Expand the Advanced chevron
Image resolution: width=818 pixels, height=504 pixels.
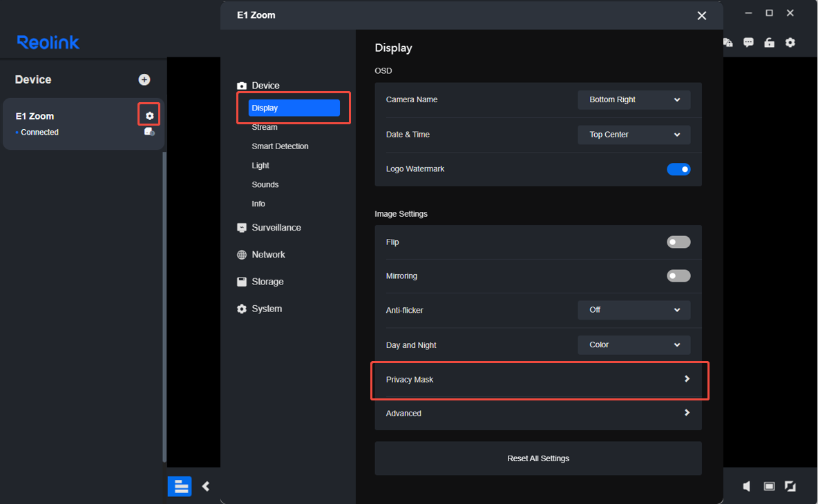click(x=687, y=413)
